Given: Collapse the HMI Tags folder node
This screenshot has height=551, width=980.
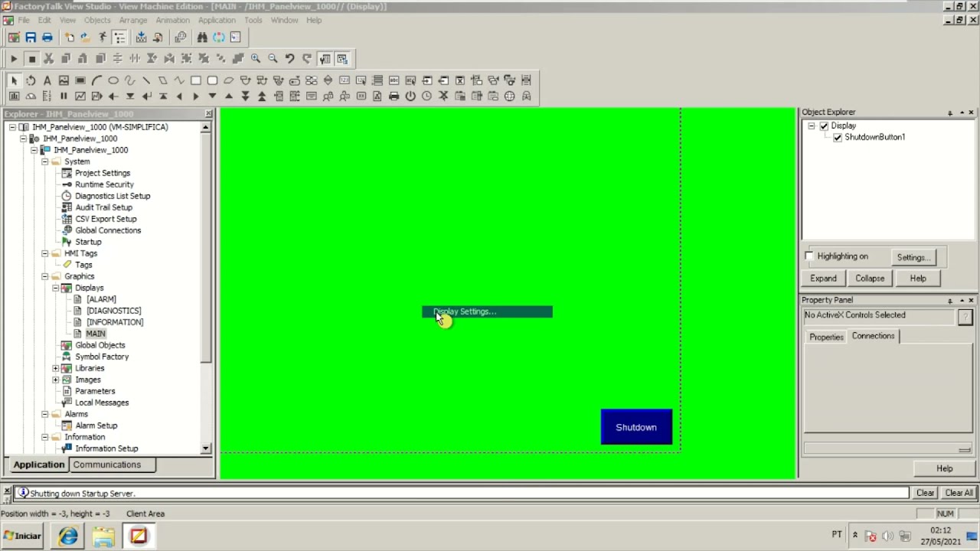Looking at the screenshot, I should pos(45,253).
